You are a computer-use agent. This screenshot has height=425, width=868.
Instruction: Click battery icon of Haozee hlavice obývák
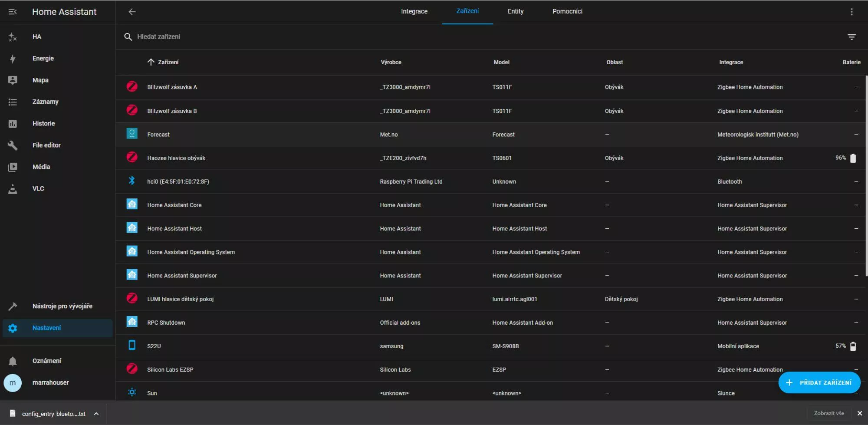(x=853, y=158)
